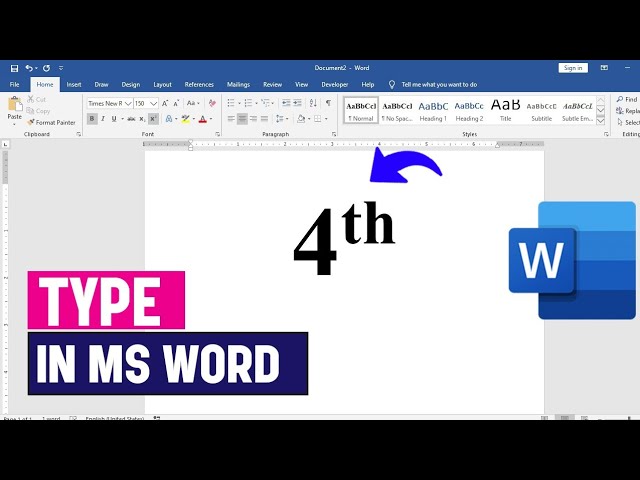Open underline style dropdown arrow
This screenshot has height=480, width=640.
click(x=122, y=119)
